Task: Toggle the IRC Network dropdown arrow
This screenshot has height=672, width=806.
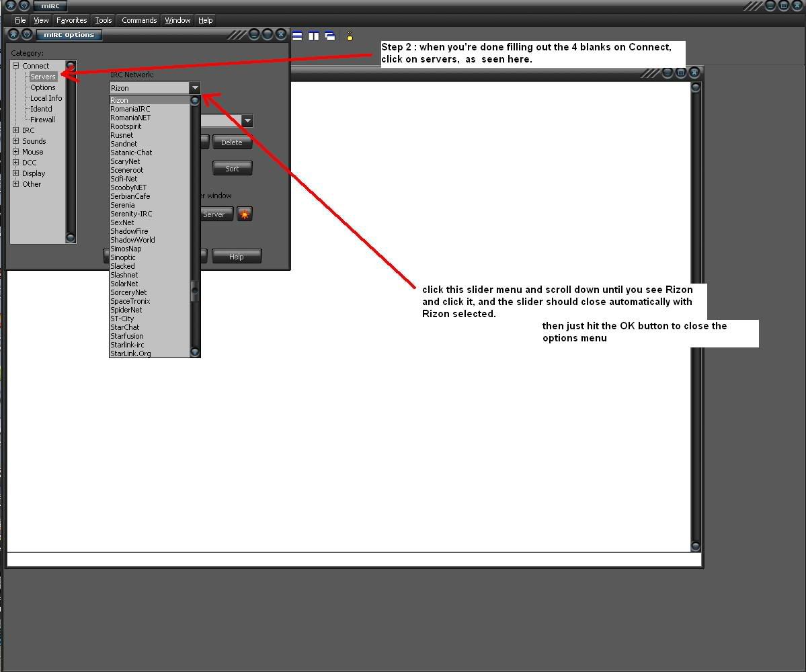Action: click(195, 88)
